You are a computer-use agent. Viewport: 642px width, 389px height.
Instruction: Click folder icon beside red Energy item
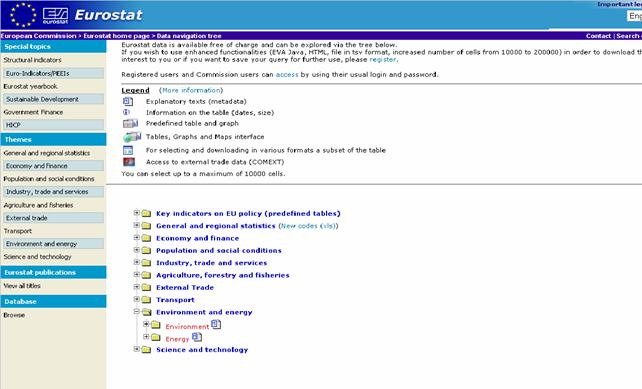coord(156,338)
